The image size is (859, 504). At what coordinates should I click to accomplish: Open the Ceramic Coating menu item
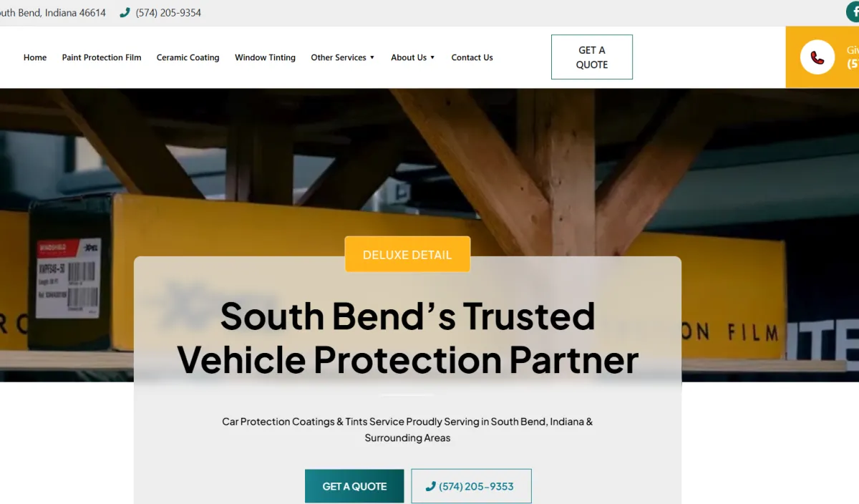(188, 57)
